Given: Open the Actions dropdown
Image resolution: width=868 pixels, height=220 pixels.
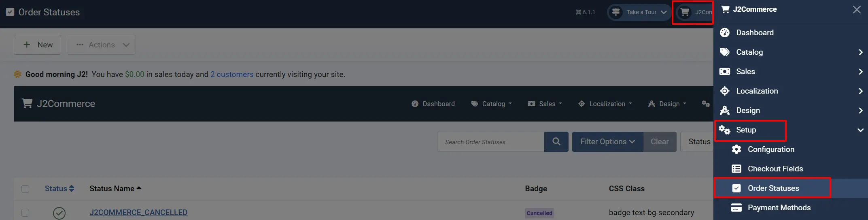Looking at the screenshot, I should [101, 45].
